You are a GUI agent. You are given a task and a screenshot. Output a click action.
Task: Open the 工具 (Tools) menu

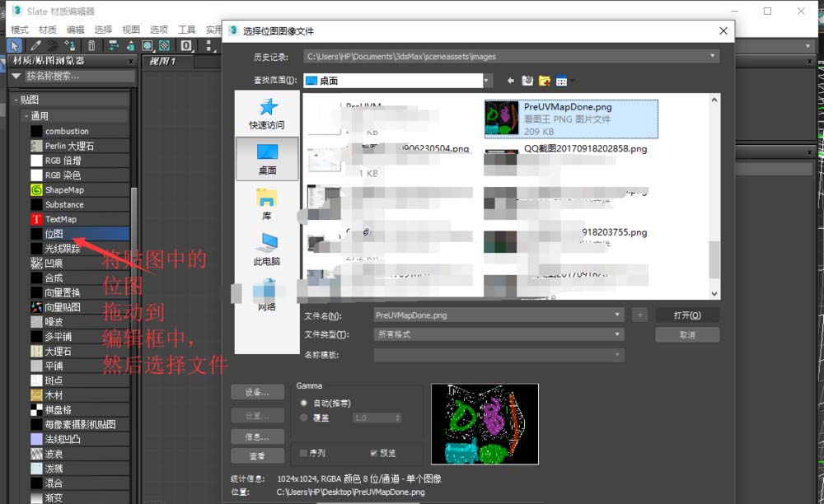[x=186, y=30]
